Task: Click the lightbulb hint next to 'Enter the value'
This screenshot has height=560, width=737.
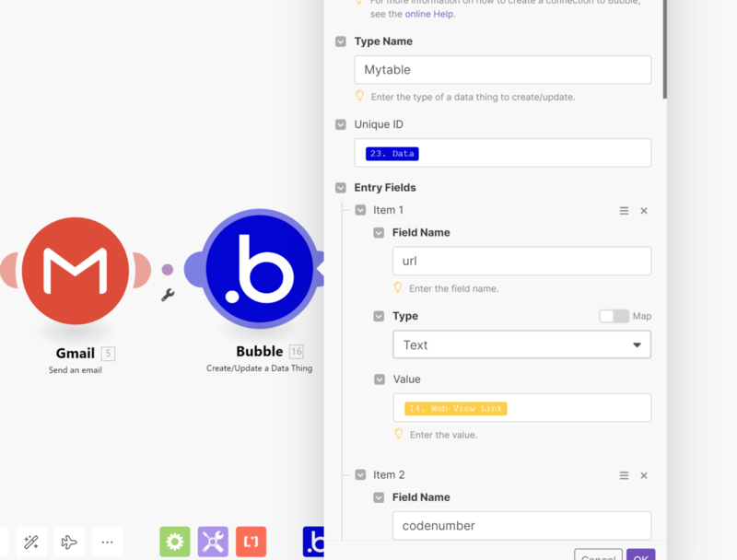Action: [x=399, y=434]
